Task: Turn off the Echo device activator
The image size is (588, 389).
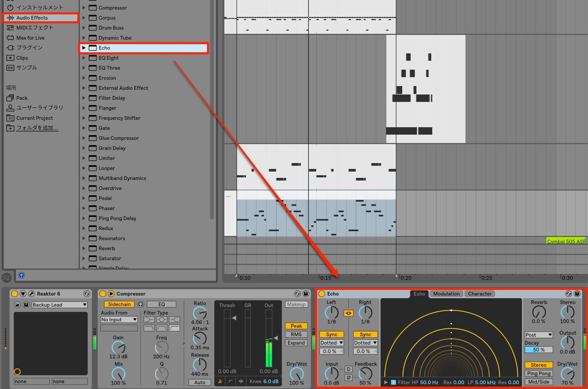Action: (322, 294)
